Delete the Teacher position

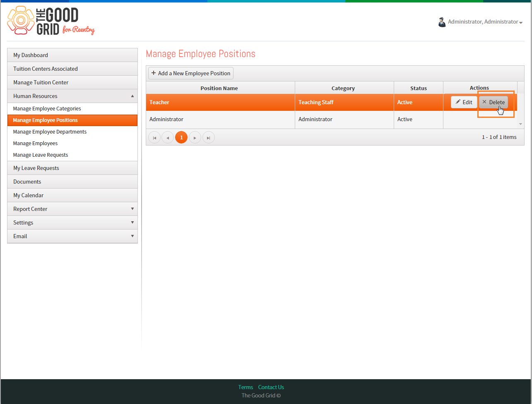pyautogui.click(x=493, y=102)
